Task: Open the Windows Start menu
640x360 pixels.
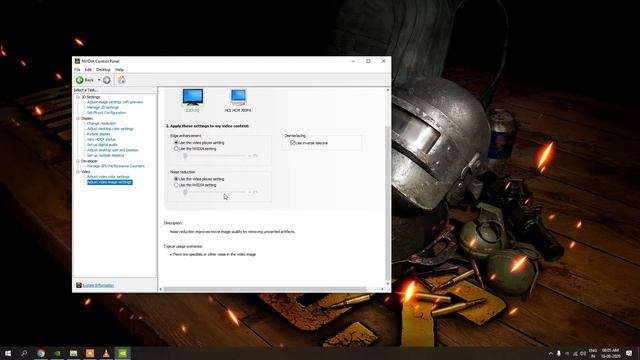Action: tap(8, 353)
